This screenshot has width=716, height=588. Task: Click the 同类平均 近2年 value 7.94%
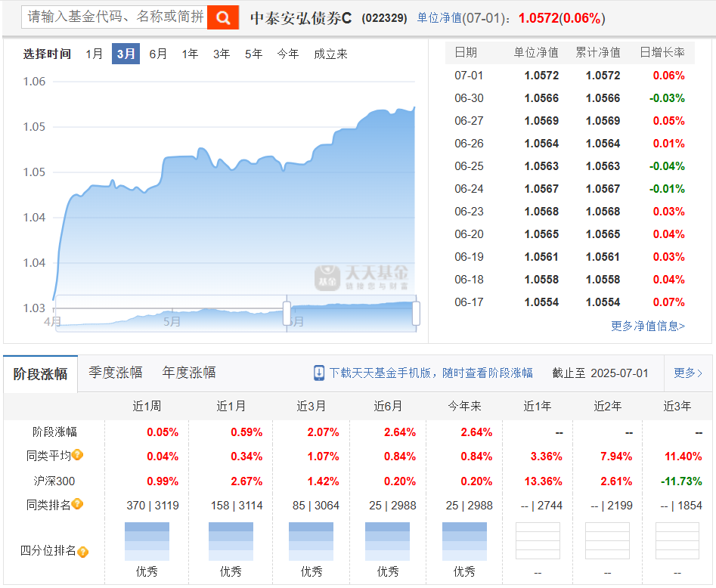(616, 456)
